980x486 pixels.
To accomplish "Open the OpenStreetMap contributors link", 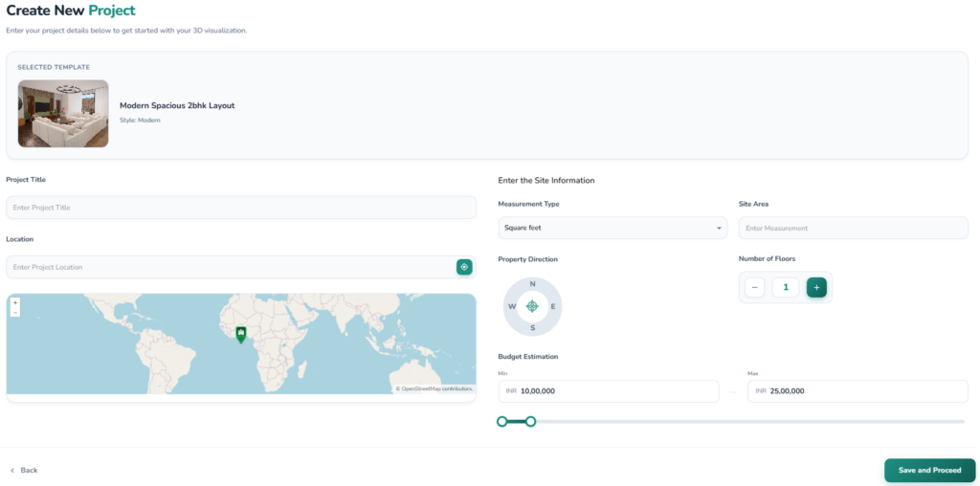I will [436, 388].
